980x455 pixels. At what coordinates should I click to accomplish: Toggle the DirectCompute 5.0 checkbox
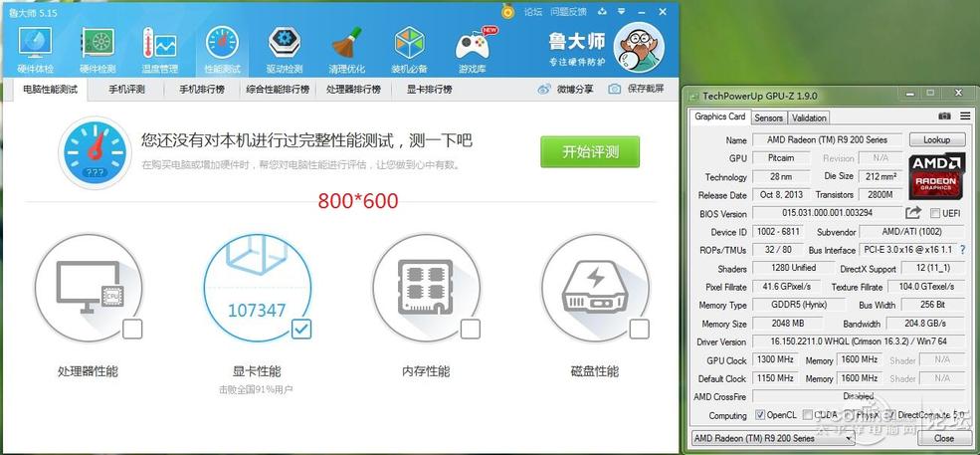coord(890,415)
